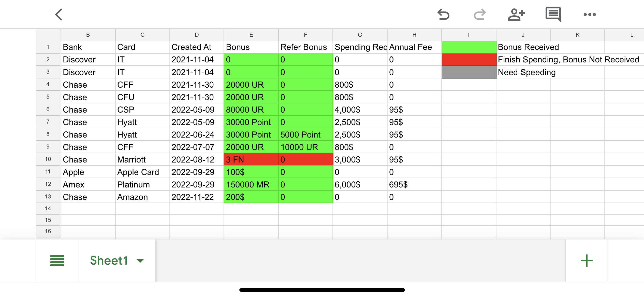Image resolution: width=644 pixels, height=298 pixels.
Task: Select row 10 header
Action: (x=48, y=159)
